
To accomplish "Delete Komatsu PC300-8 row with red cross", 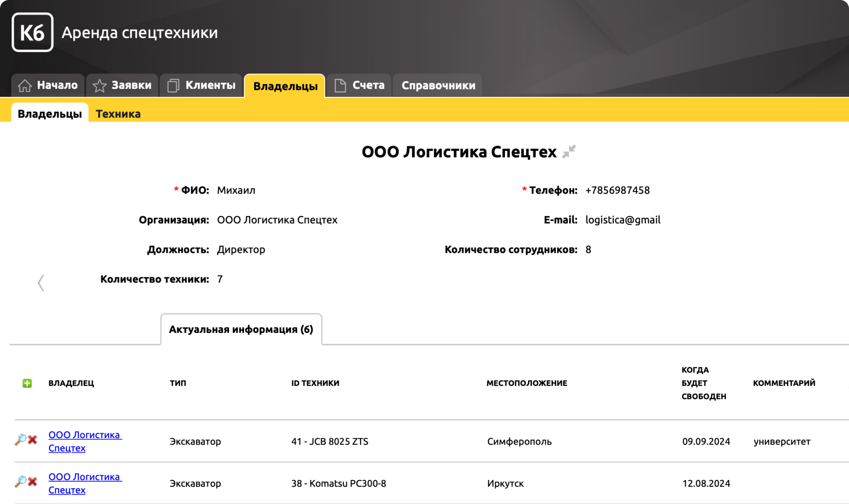I will click(x=33, y=481).
